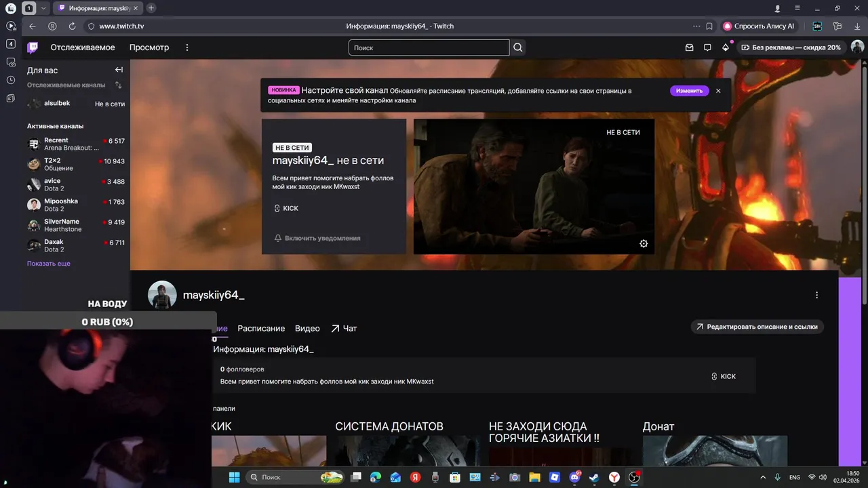
Task: Open the site protection shield icon
Action: pyautogui.click(x=91, y=26)
